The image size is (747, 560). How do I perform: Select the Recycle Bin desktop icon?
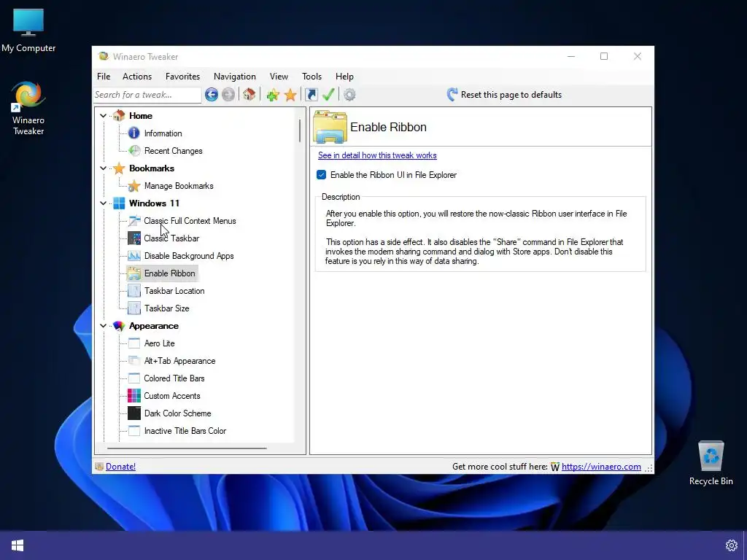pos(711,463)
